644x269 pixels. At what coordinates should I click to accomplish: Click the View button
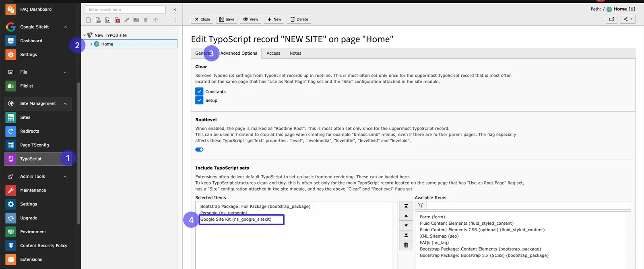pos(251,19)
